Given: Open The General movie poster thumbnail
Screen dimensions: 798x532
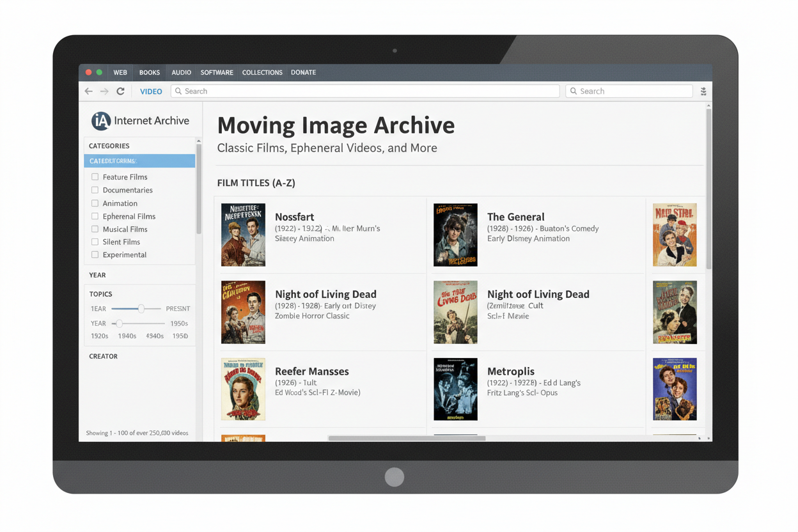Looking at the screenshot, I should [x=455, y=235].
